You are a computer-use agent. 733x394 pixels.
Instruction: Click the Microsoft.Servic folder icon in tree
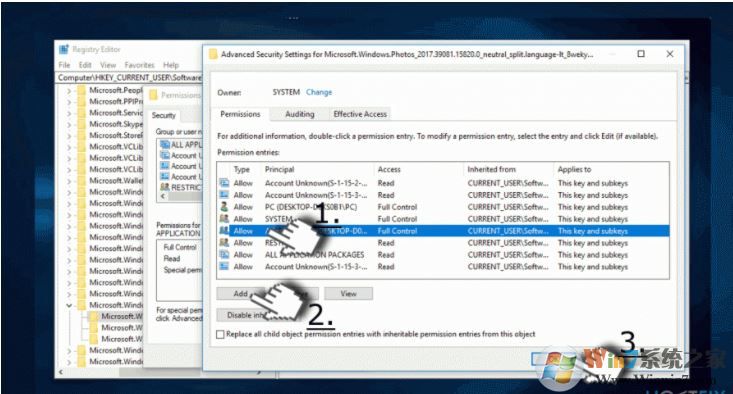(x=82, y=113)
